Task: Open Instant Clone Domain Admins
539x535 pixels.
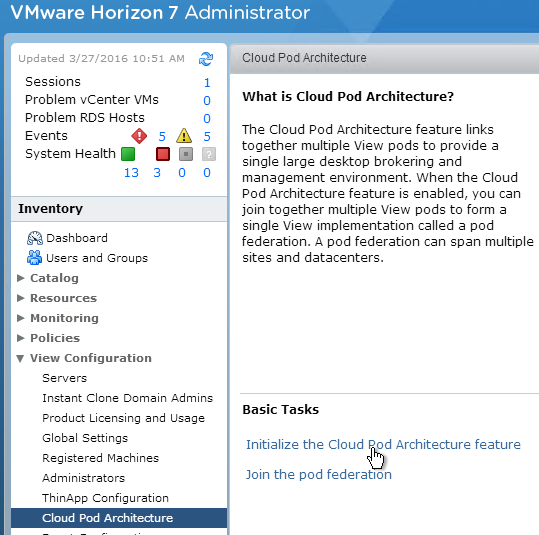Action: pos(128,398)
